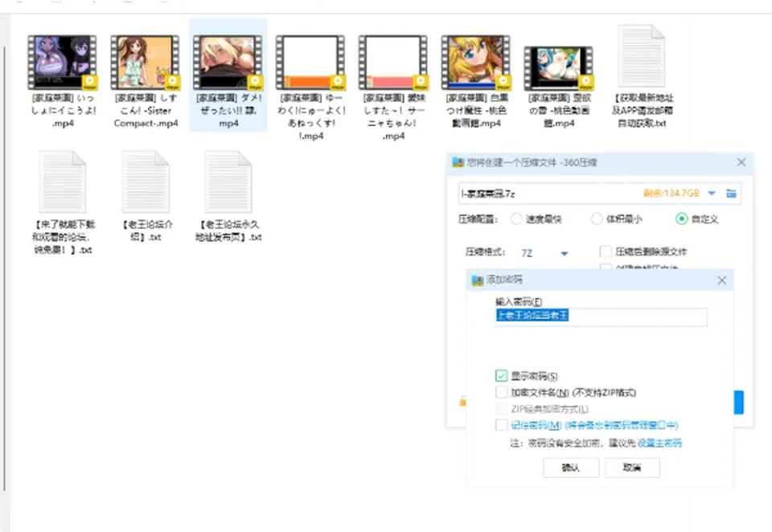Enable 加密文件名 checkbox

tap(501, 392)
